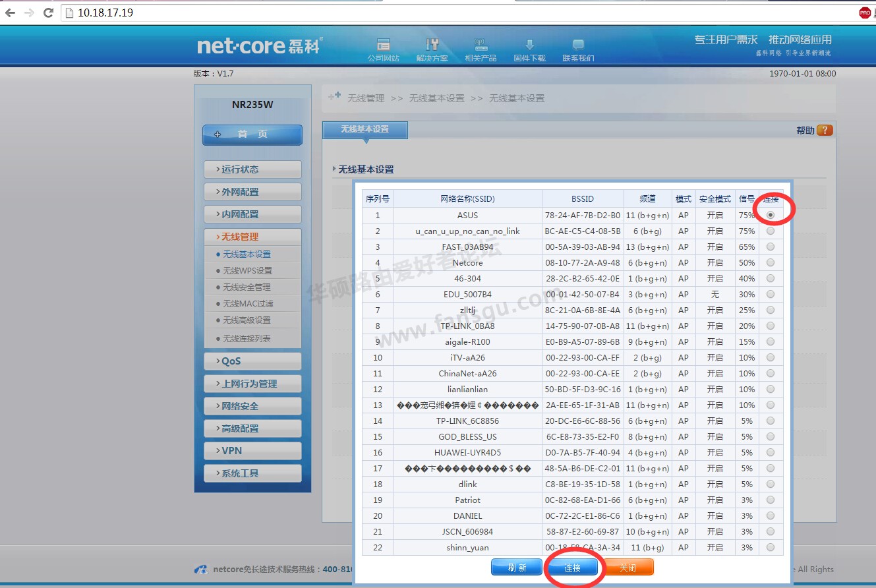Click the DANIEL network name
This screenshot has height=588, width=876.
468,516
